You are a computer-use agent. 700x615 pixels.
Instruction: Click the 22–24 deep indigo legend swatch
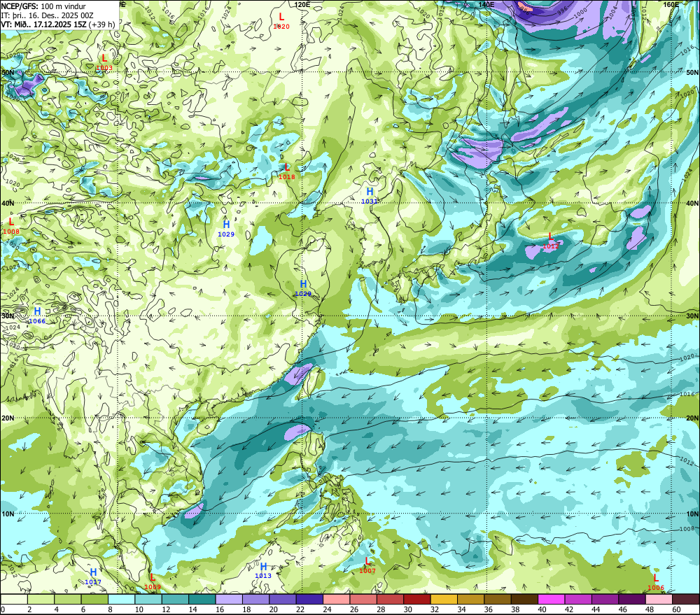click(309, 599)
